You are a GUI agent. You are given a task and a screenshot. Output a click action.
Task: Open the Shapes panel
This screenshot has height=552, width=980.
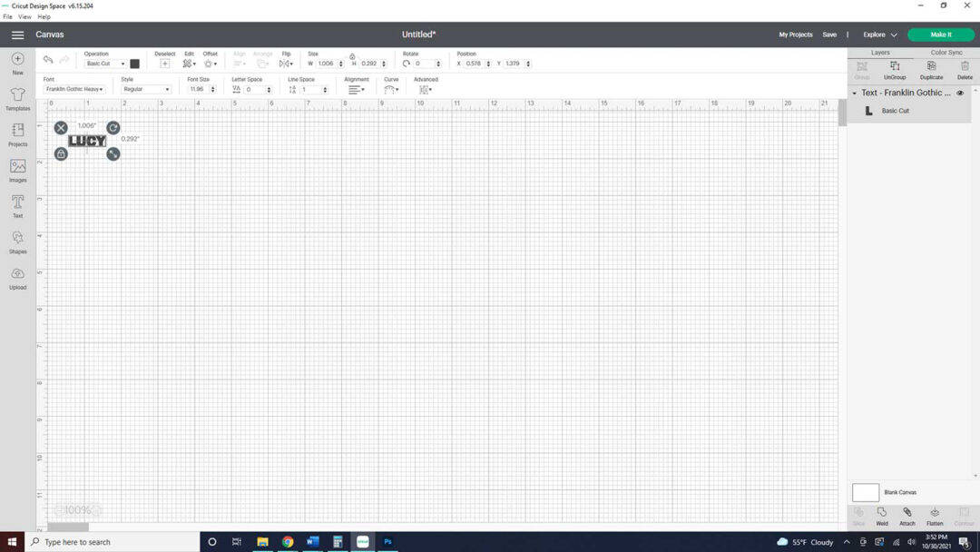point(17,240)
